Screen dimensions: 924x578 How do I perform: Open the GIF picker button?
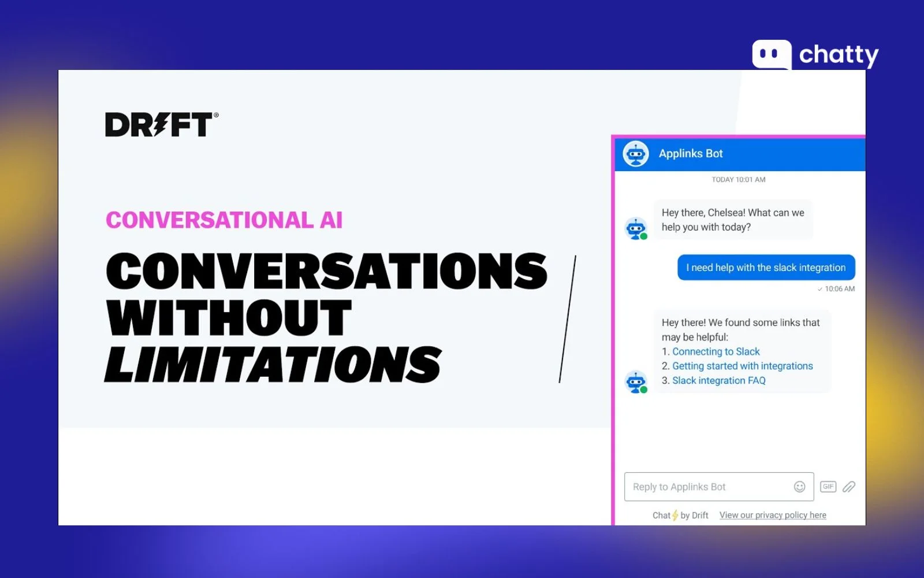[828, 487]
